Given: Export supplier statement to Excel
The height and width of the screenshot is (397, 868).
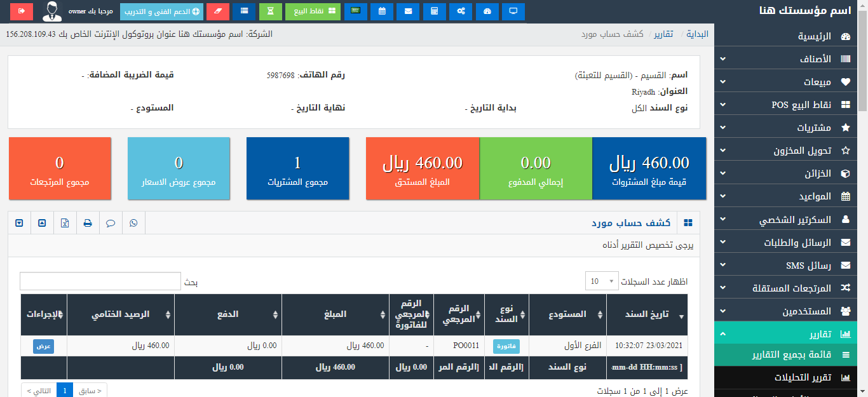Looking at the screenshot, I should [x=65, y=223].
